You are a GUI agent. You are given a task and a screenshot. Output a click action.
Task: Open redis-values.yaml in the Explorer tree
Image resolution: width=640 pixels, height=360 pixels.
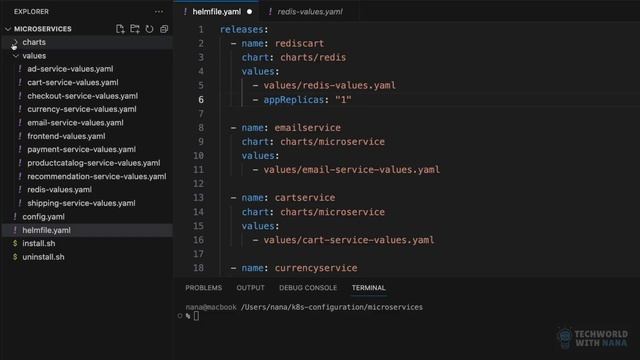tap(60, 190)
